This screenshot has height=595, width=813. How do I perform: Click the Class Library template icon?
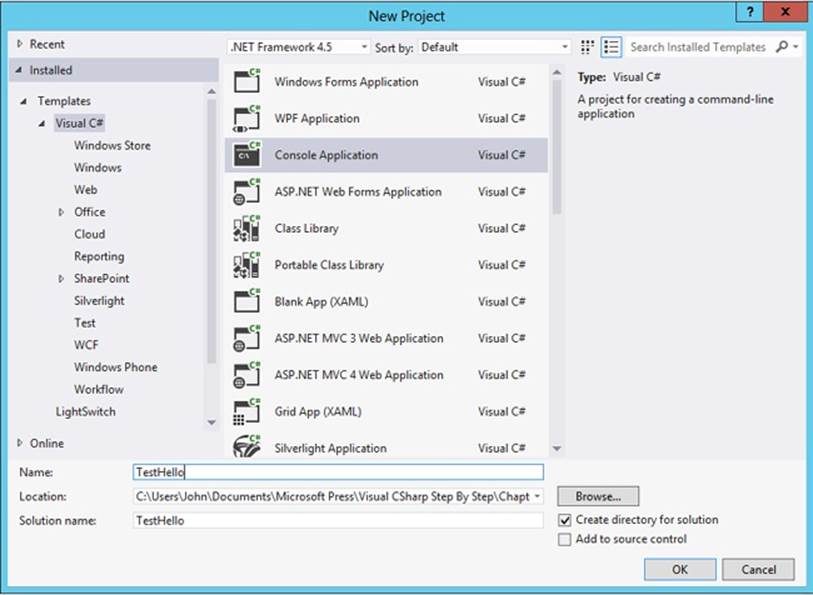pos(247,228)
